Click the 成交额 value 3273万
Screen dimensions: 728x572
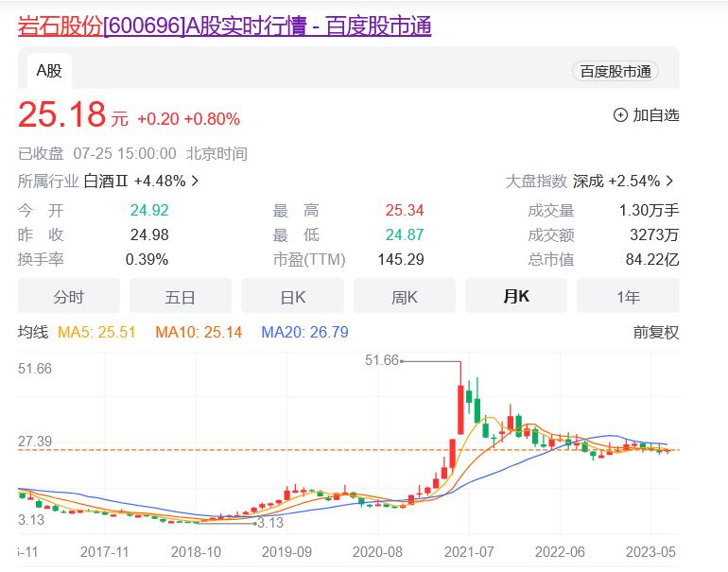654,234
